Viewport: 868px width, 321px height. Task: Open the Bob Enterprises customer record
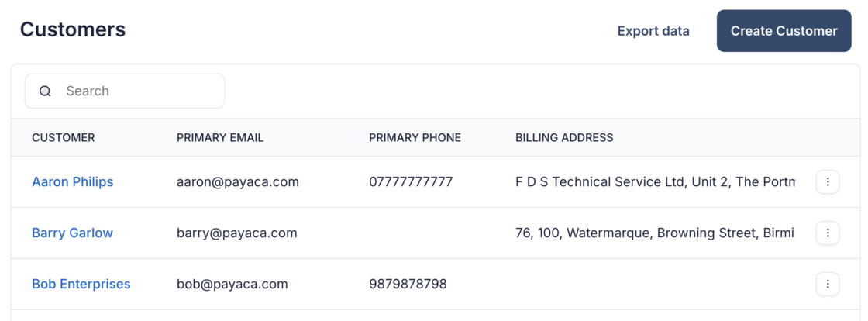pyautogui.click(x=81, y=285)
